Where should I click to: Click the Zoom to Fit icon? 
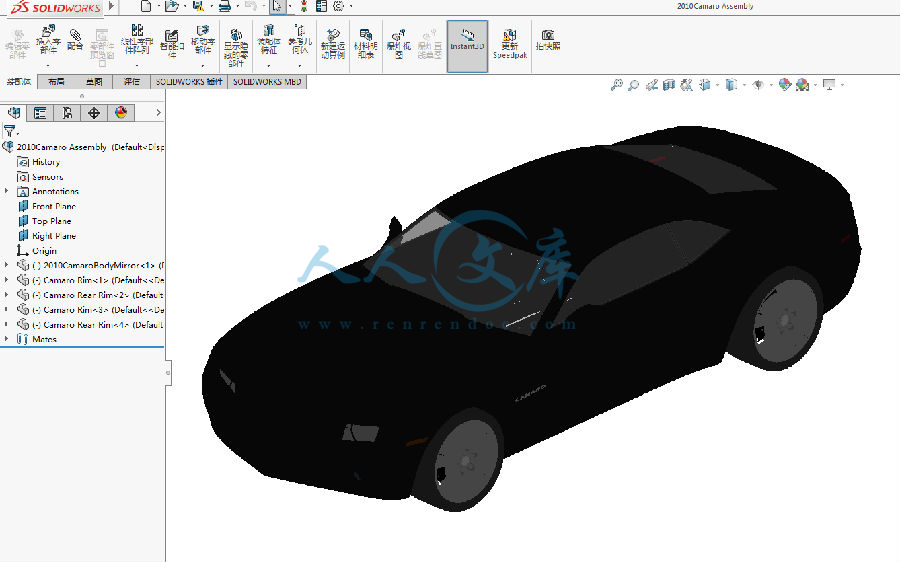(616, 85)
